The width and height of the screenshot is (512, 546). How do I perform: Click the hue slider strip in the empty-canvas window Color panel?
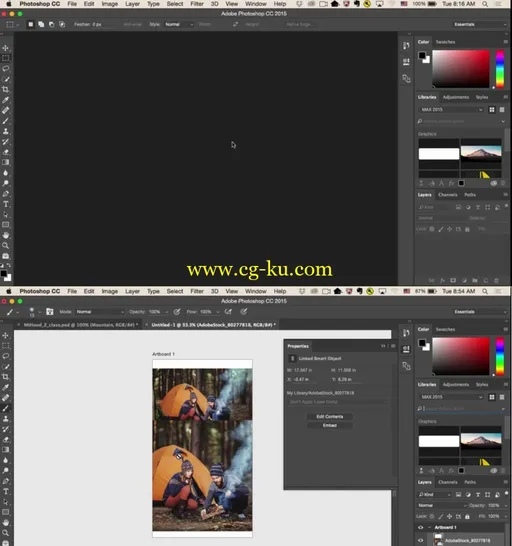point(500,69)
